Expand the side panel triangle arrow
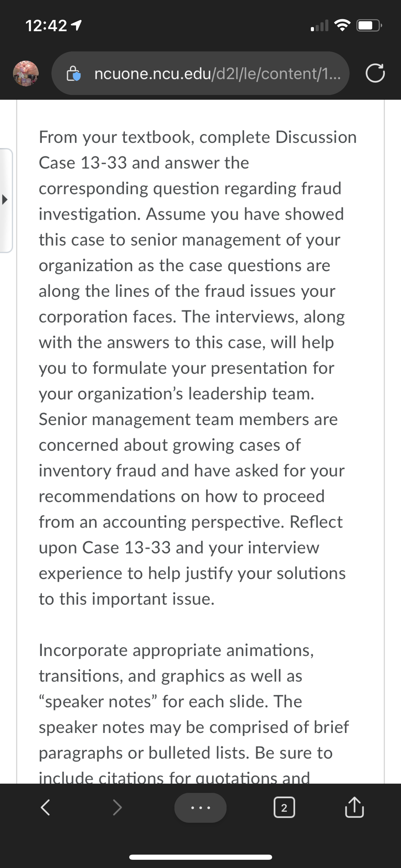 pos(4,200)
